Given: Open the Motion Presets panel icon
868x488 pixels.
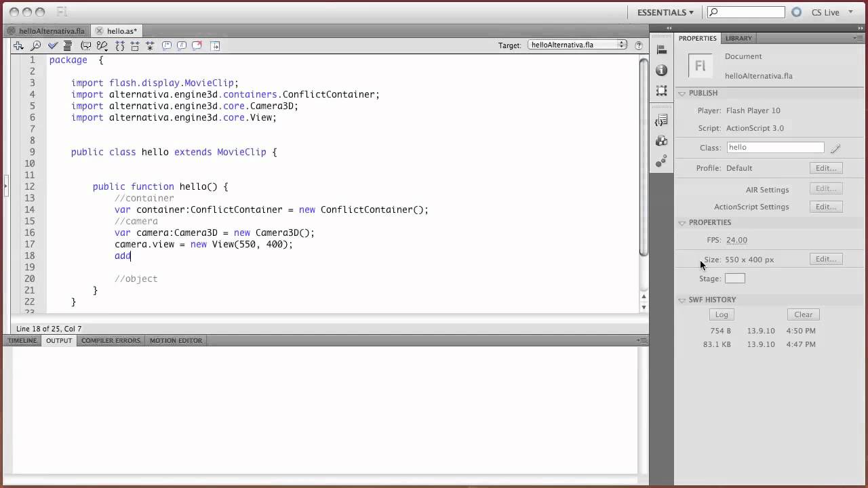Looking at the screenshot, I should (x=662, y=161).
